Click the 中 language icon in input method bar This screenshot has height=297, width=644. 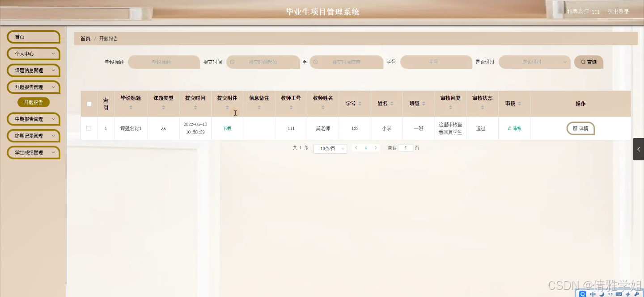[x=593, y=294]
